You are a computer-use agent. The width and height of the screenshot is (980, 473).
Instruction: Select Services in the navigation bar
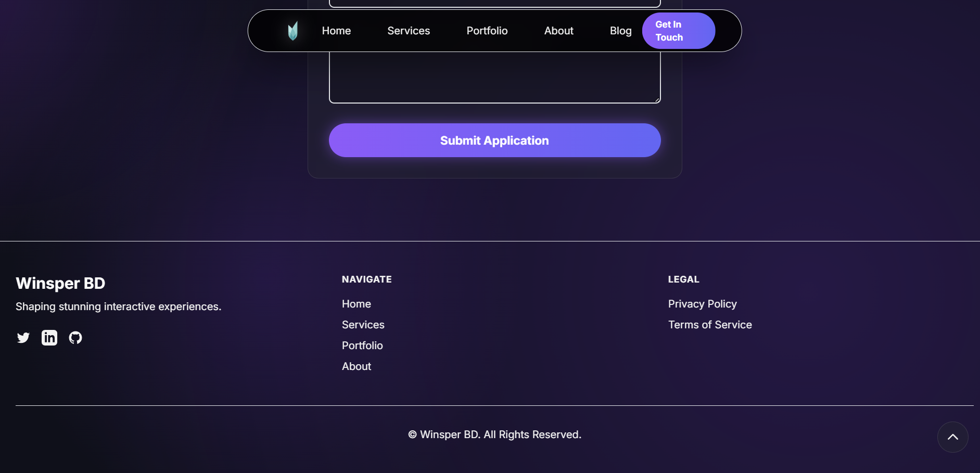tap(408, 30)
